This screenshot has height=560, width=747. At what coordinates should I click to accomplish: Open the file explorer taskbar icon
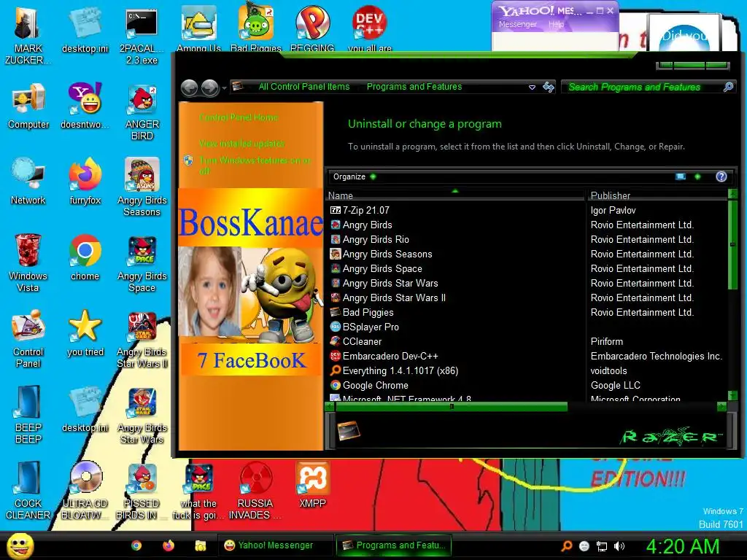point(200,545)
